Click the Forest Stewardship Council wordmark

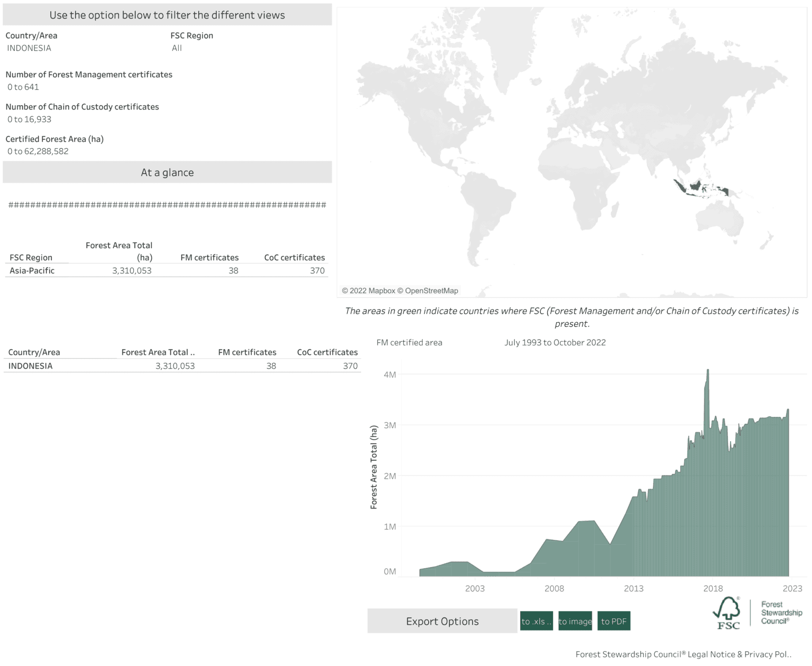pyautogui.click(x=781, y=613)
